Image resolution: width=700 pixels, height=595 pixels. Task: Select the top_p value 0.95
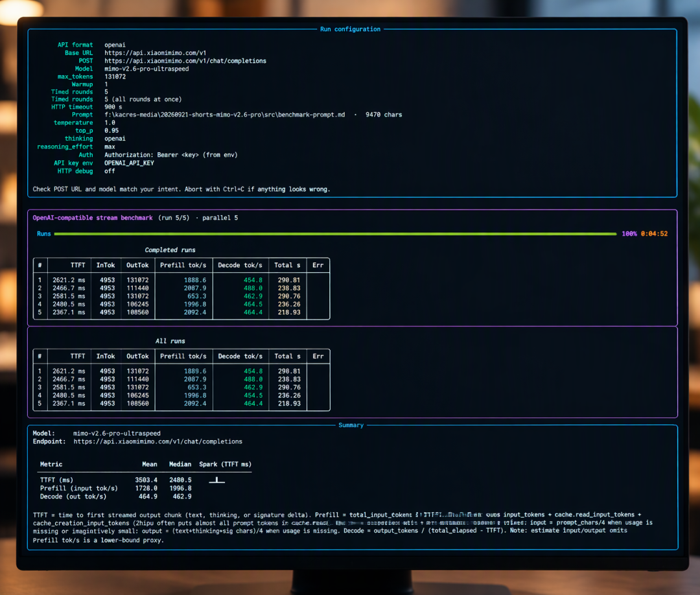[x=111, y=131]
